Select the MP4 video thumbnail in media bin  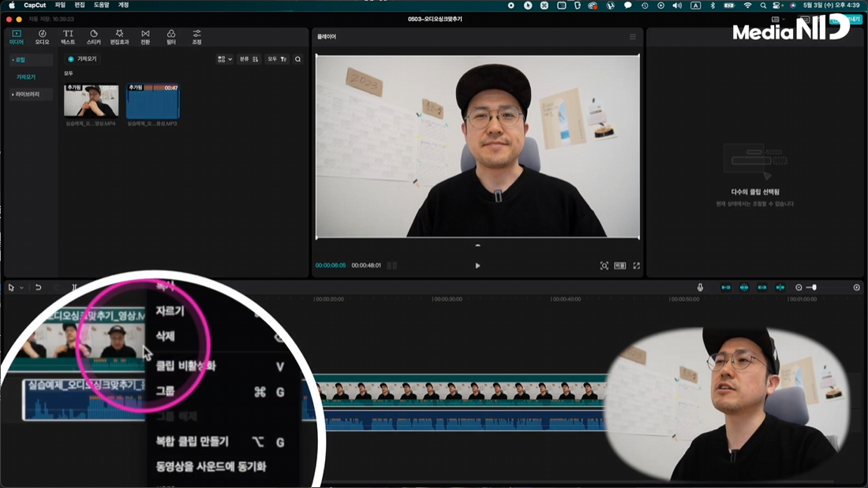click(92, 100)
